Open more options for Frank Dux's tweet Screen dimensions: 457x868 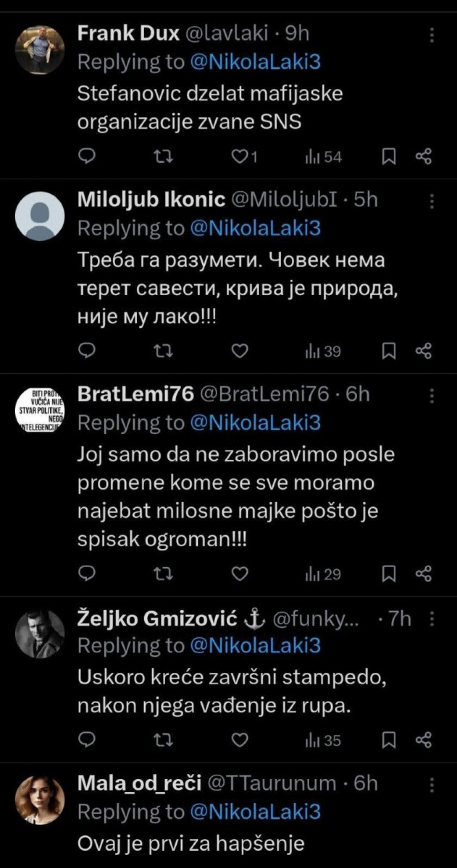[432, 35]
